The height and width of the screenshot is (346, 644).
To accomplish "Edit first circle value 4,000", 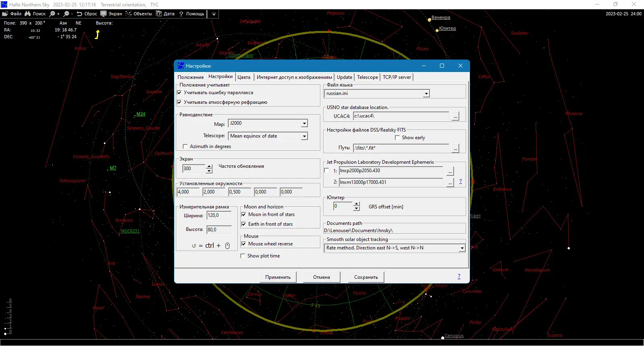I will coord(188,192).
